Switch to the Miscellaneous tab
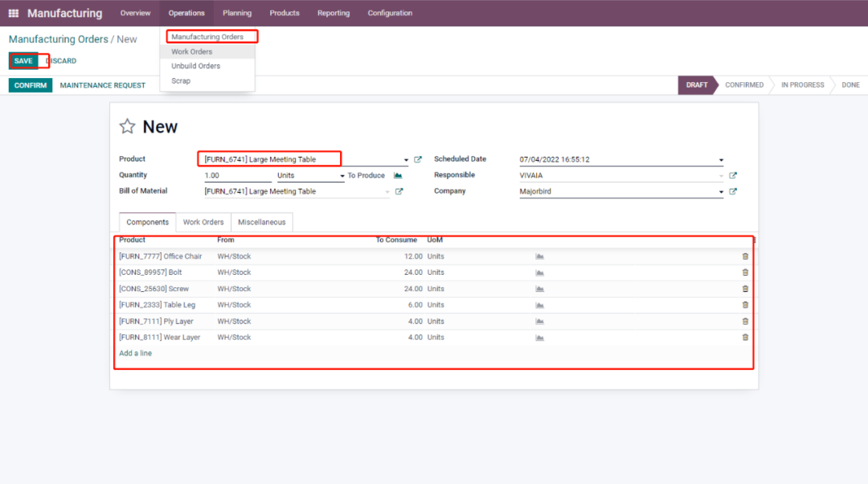Viewport: 868px width, 484px height. [261, 222]
